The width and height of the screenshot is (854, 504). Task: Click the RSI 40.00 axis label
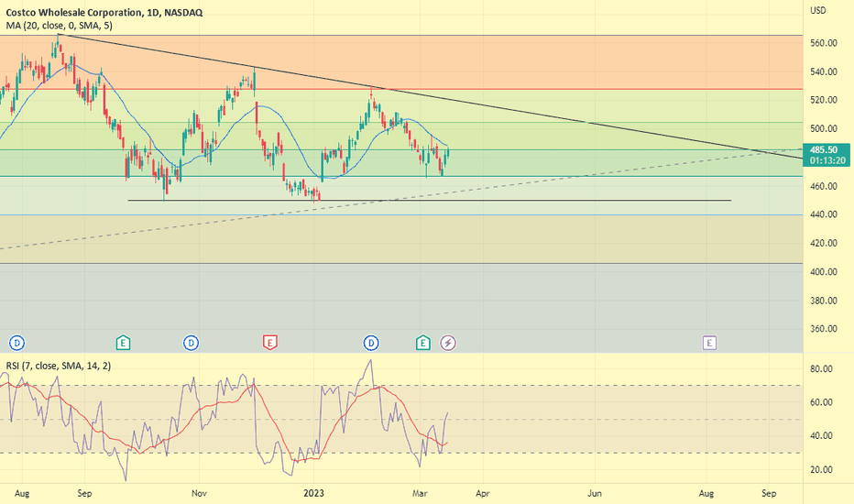point(821,435)
